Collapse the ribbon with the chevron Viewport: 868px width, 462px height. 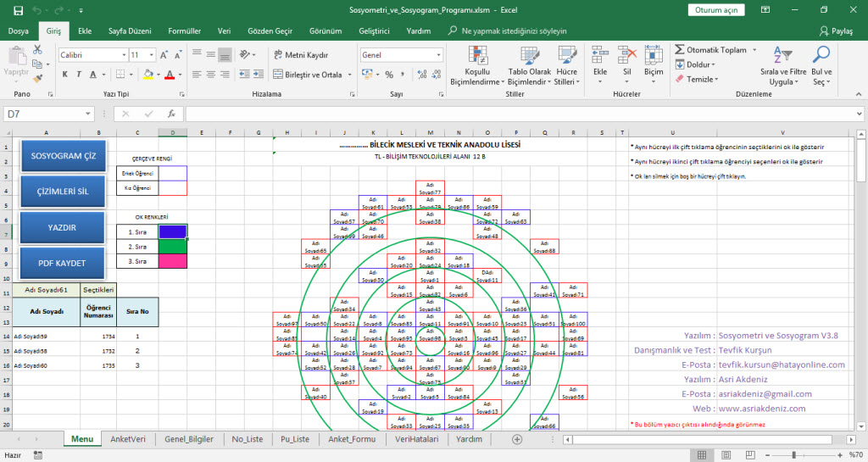click(x=859, y=94)
